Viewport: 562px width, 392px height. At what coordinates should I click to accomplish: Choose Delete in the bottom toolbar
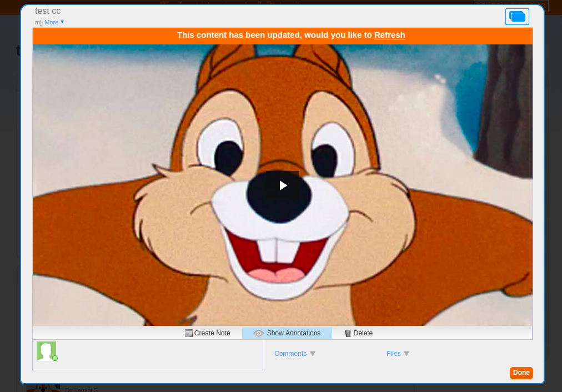(363, 333)
